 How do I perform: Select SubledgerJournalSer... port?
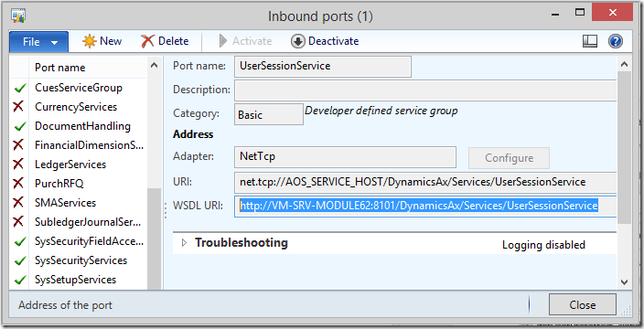pyautogui.click(x=88, y=222)
